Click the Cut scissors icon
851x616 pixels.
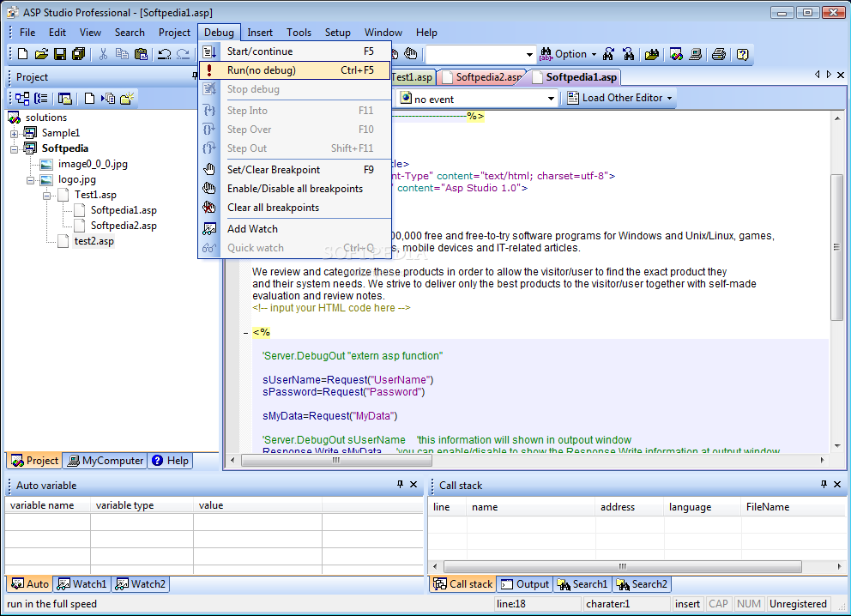point(103,54)
